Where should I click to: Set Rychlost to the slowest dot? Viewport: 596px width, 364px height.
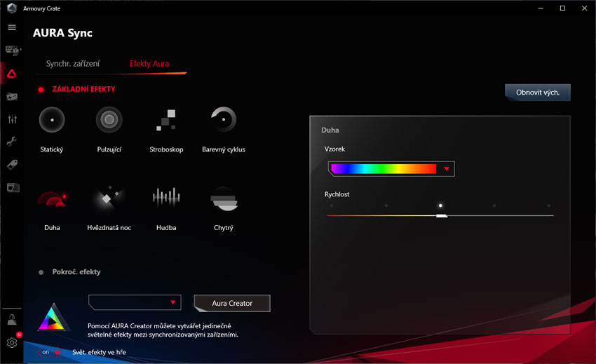[x=332, y=205]
